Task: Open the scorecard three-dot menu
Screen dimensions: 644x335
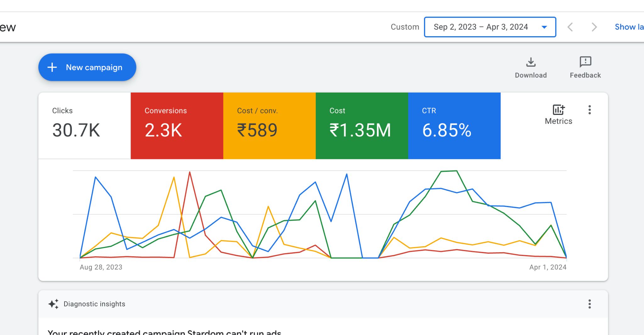Action: pyautogui.click(x=590, y=110)
